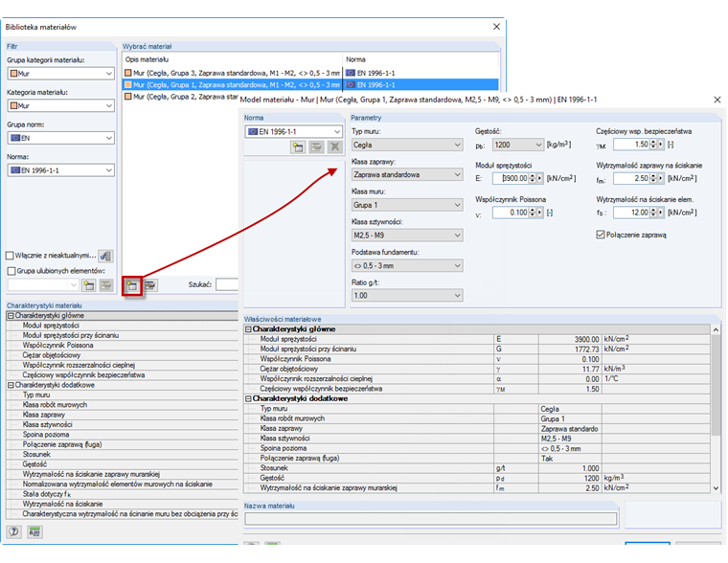Click edit norm icon under Norma in model dialog
728x563 pixels.
[x=317, y=147]
